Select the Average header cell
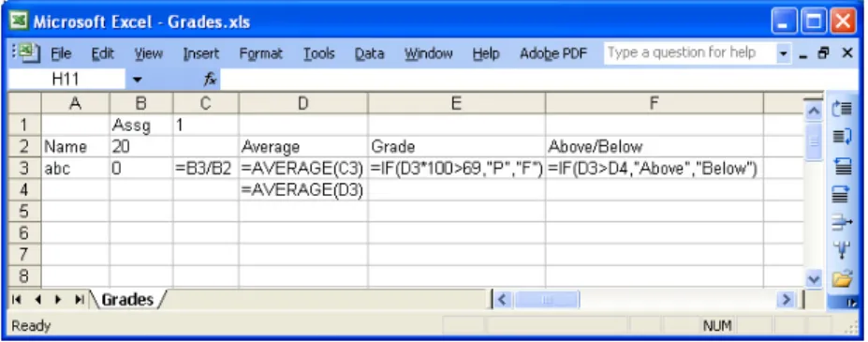Screen dimensions: 868x342 pos(303,146)
